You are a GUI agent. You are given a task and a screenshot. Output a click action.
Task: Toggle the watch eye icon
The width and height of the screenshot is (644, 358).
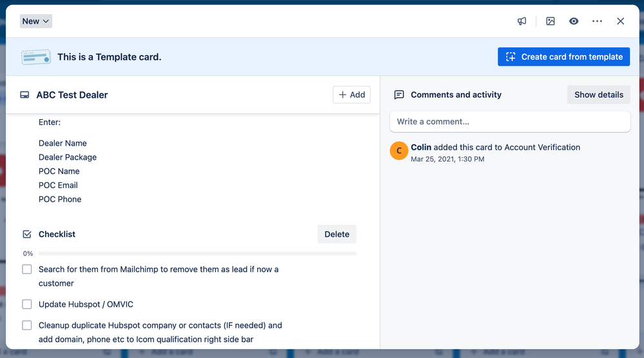574,21
